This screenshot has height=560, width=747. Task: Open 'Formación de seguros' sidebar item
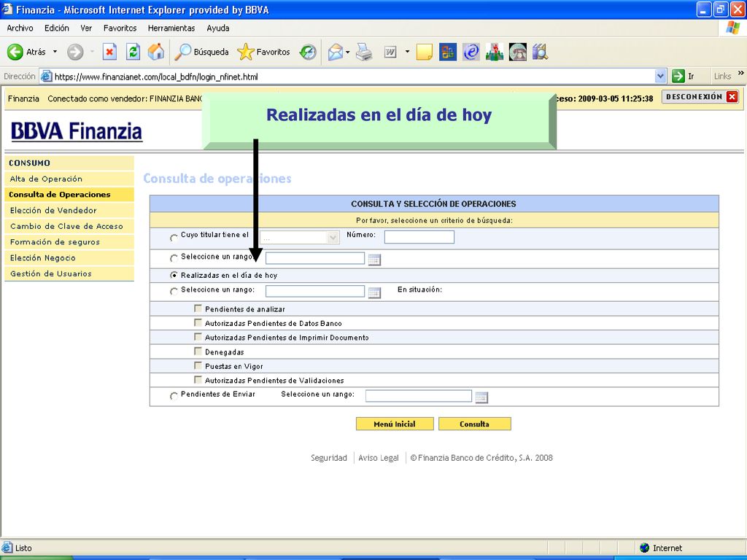pyautogui.click(x=69, y=242)
